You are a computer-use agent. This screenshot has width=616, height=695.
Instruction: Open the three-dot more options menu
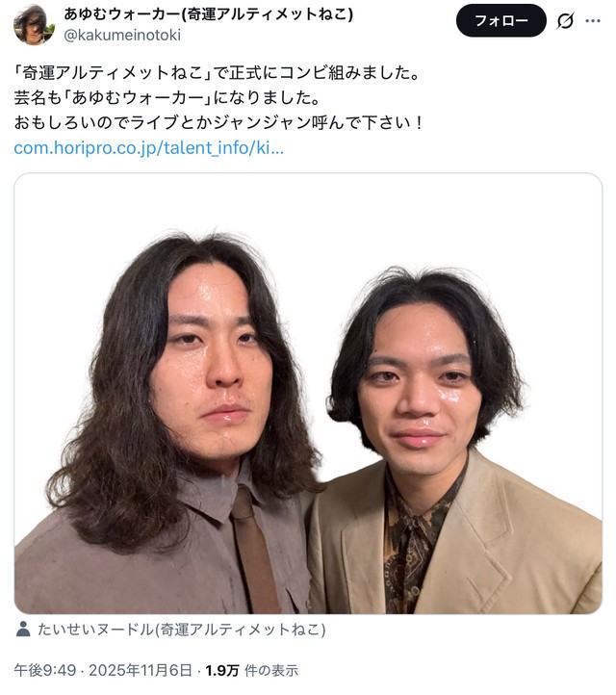593,21
